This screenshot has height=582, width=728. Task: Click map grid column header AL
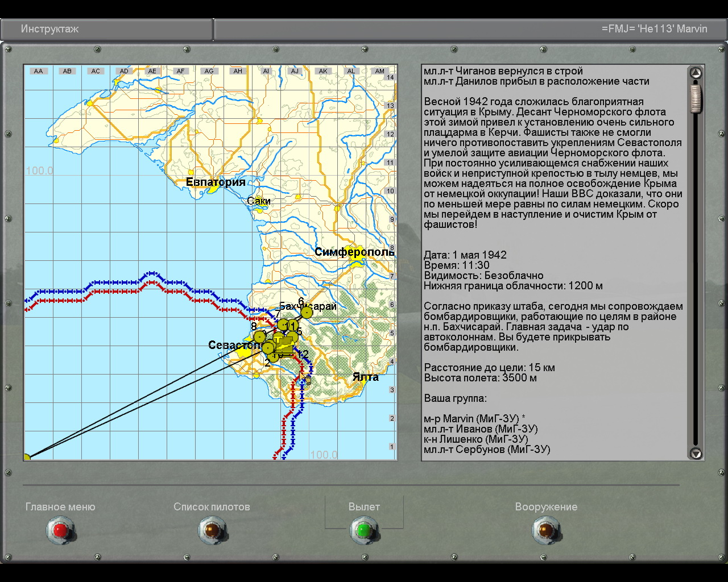(351, 71)
